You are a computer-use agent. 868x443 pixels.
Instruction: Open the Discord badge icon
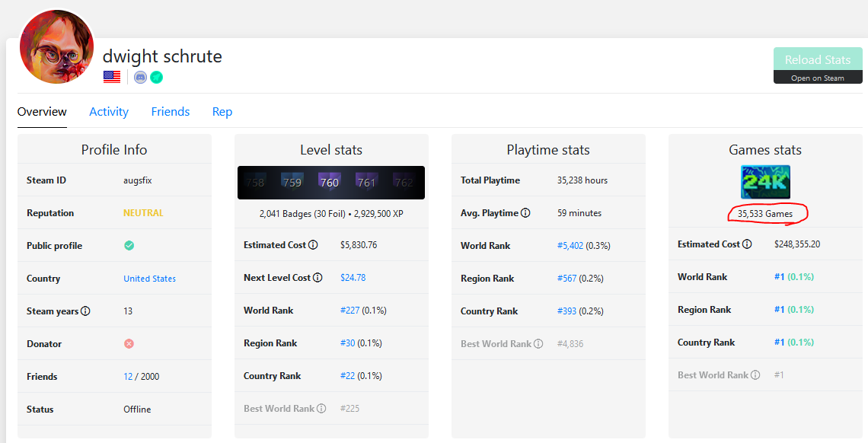[141, 78]
